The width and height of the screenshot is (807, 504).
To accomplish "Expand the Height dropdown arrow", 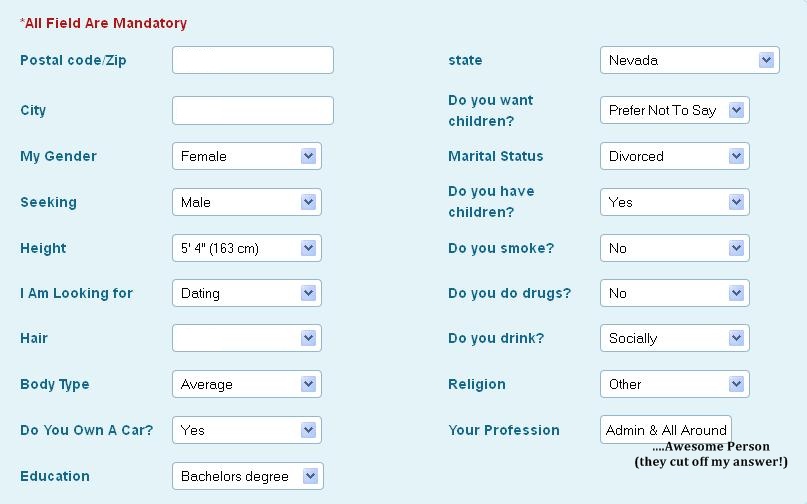I will [x=308, y=248].
